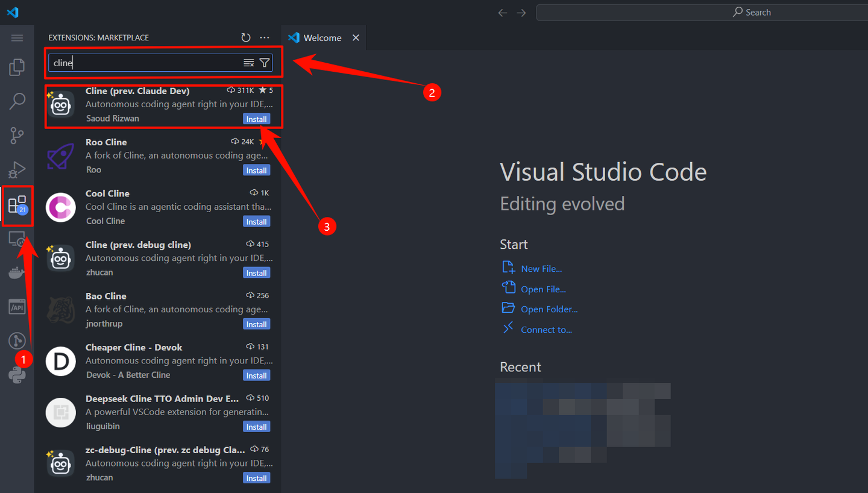Open the extension filter funnel menu

click(265, 63)
